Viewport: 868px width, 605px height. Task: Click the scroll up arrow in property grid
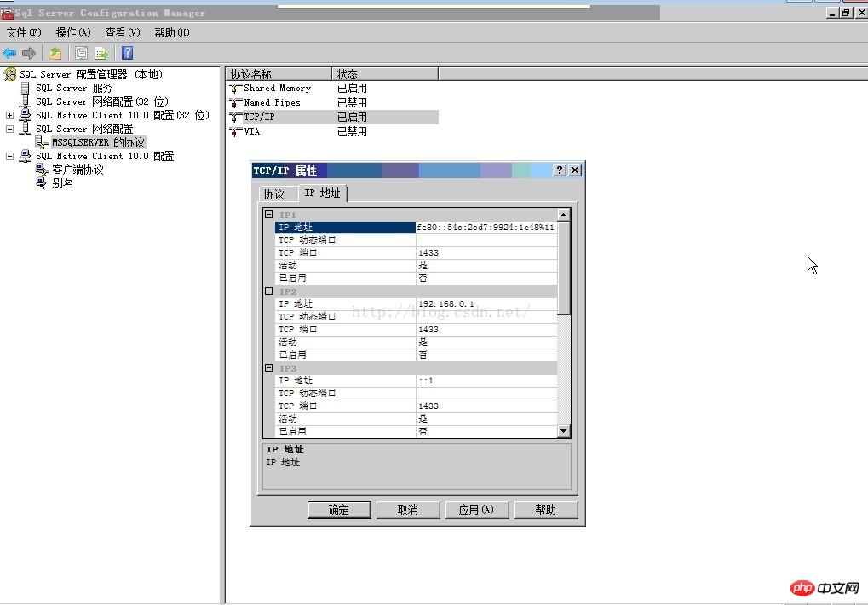click(564, 215)
